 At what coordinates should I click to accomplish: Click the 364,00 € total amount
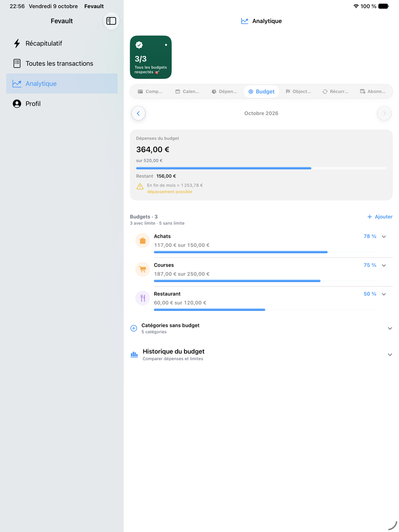pyautogui.click(x=153, y=149)
